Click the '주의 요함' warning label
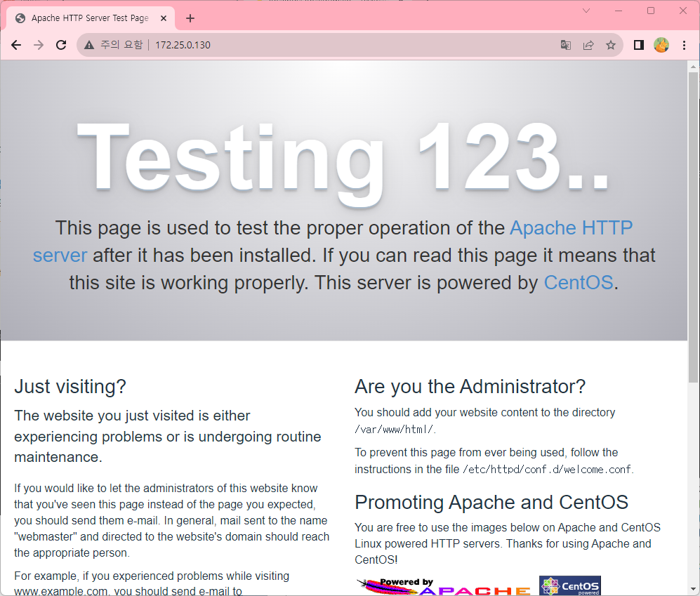The height and width of the screenshot is (596, 700). click(121, 45)
